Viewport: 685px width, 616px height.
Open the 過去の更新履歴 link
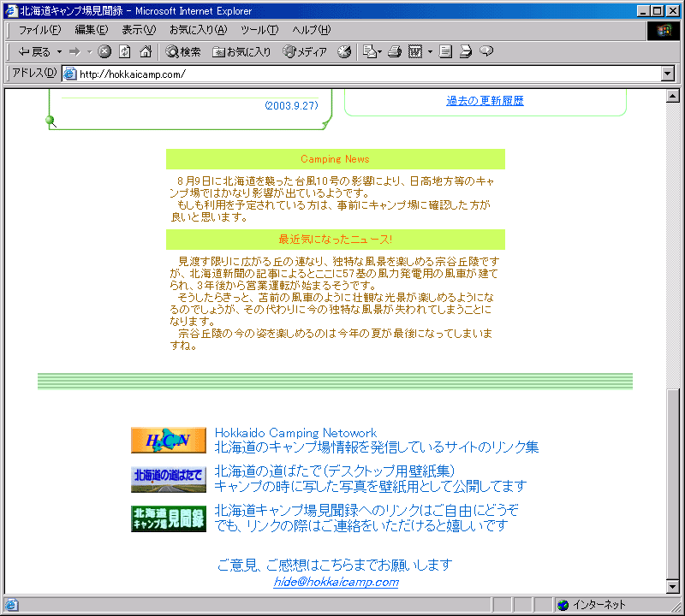coord(485,100)
